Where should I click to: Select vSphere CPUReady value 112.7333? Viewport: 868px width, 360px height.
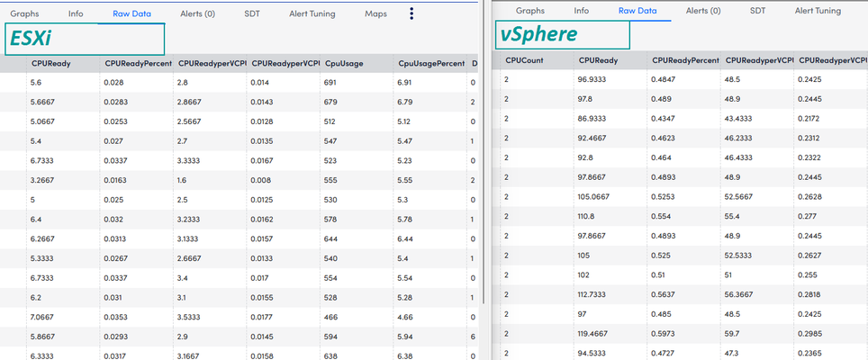coord(594,294)
